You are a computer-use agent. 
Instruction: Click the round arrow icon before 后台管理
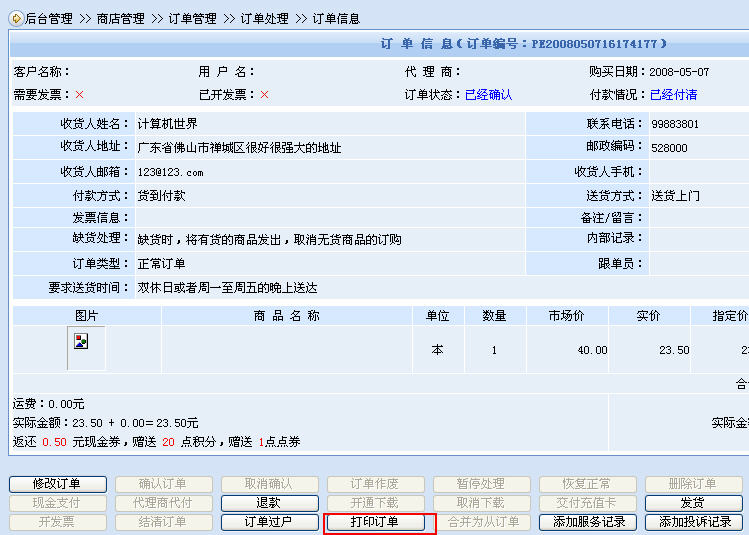pos(16,18)
